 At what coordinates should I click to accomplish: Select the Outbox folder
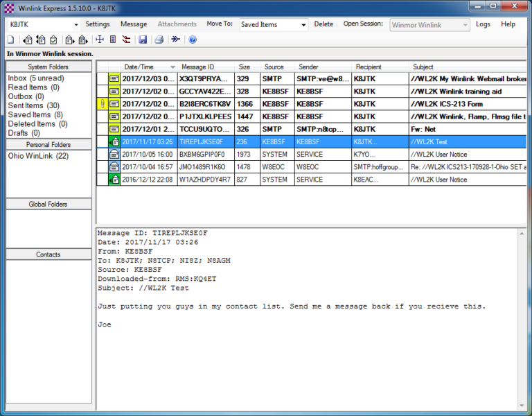click(x=26, y=96)
